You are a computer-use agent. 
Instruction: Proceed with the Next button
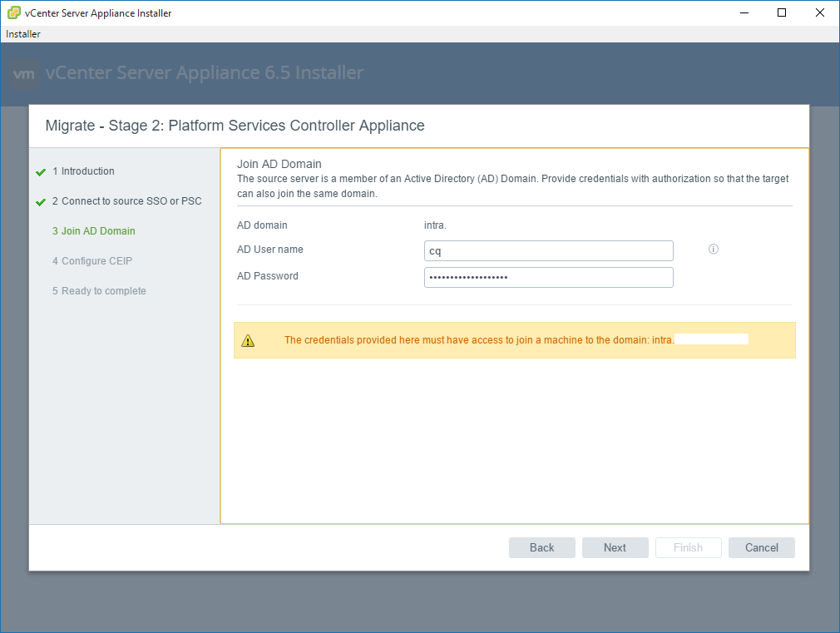615,547
